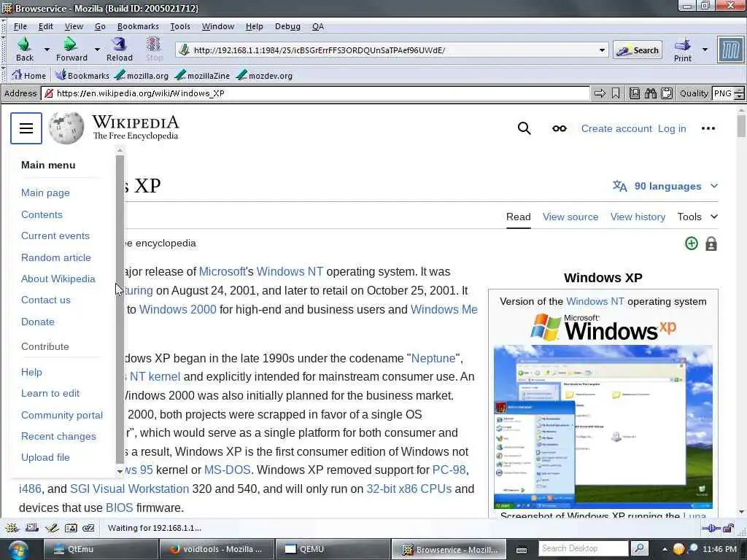Open the Tools menu in menu bar
Image resolution: width=747 pixels, height=560 pixels.
(x=180, y=26)
